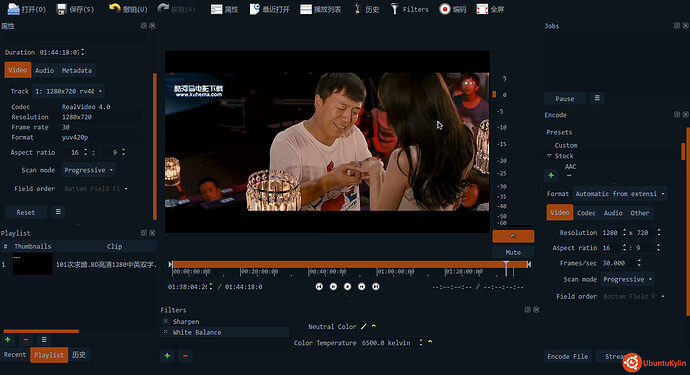690x375 pixels.
Task: Open the 属性 properties panel from toolbar
Action: click(224, 9)
